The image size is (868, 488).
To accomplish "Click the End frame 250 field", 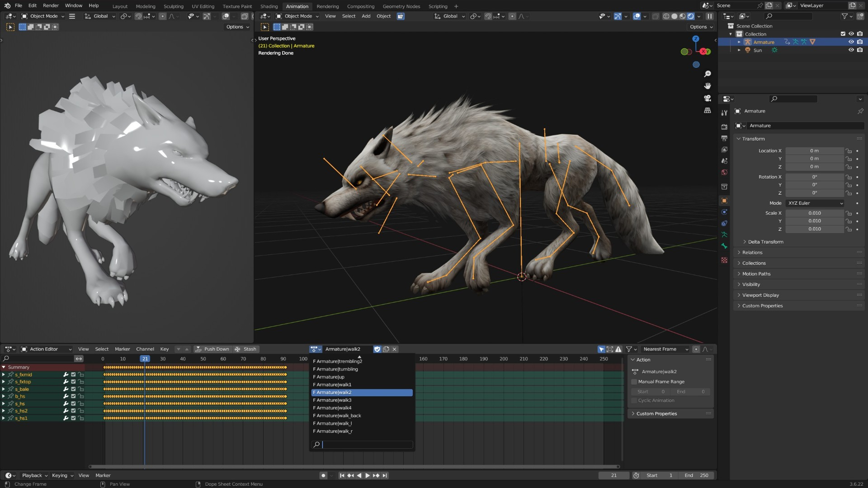I will 697,475.
